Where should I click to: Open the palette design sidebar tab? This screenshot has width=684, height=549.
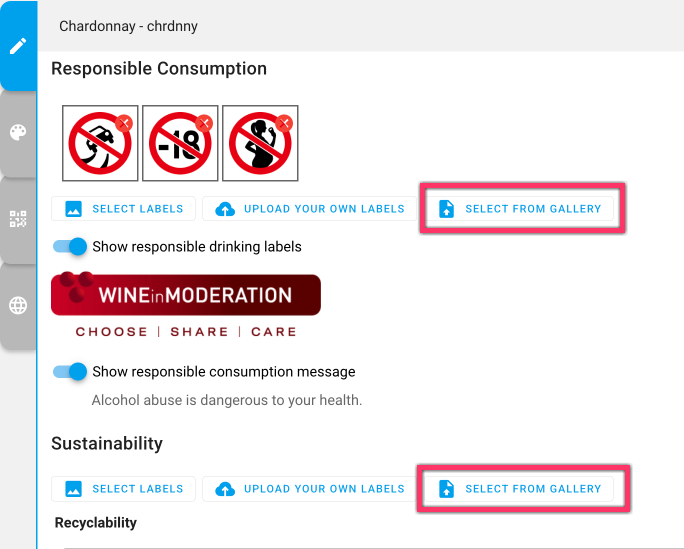point(18,133)
